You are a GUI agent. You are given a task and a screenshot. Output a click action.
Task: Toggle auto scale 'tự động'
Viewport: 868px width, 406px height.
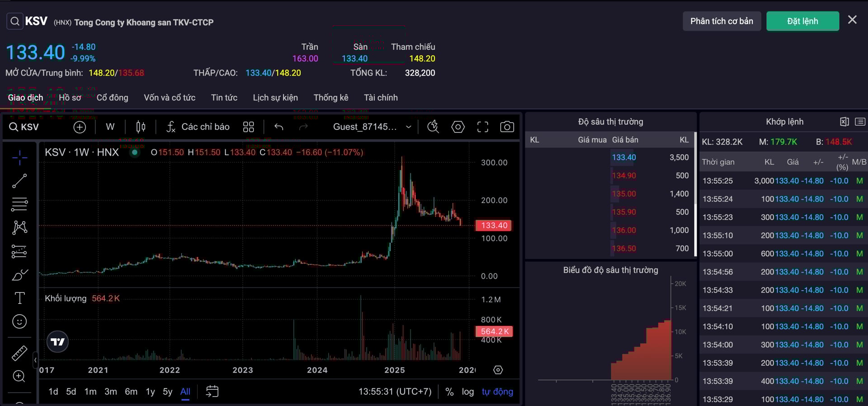click(497, 392)
